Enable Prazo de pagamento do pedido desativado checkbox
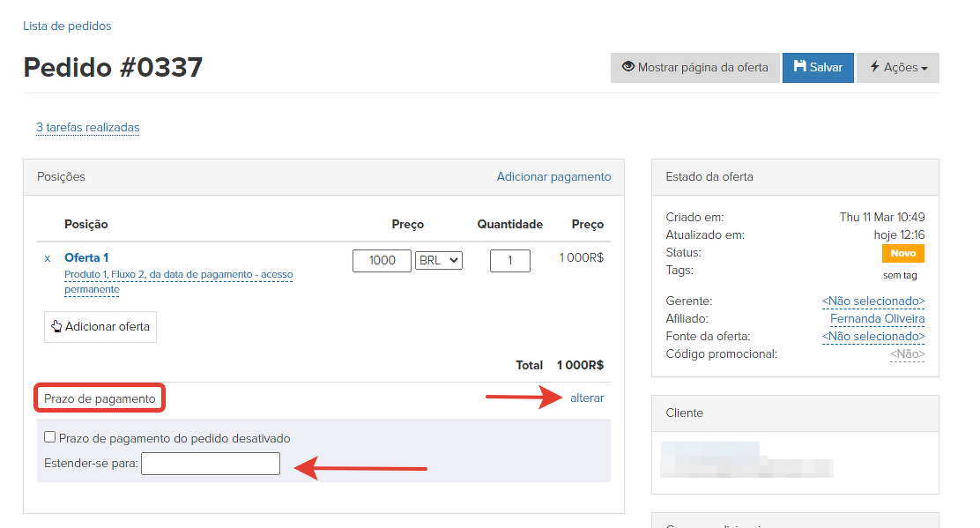 pos(50,437)
